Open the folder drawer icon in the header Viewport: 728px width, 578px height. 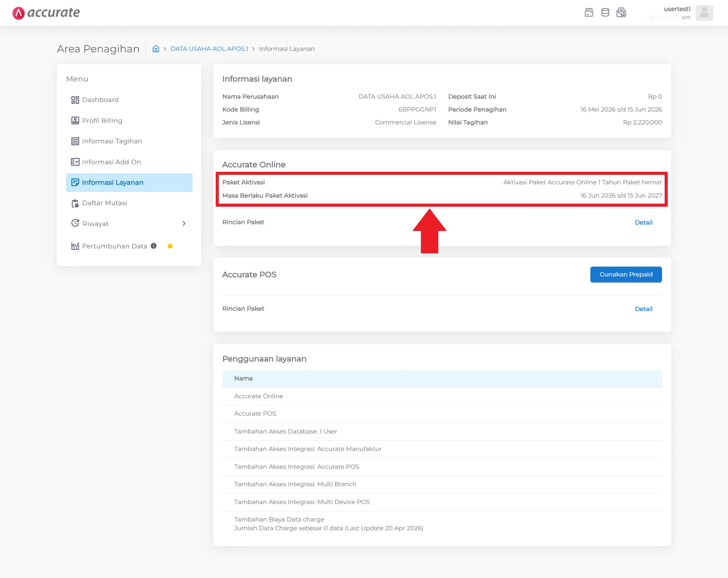tap(589, 13)
